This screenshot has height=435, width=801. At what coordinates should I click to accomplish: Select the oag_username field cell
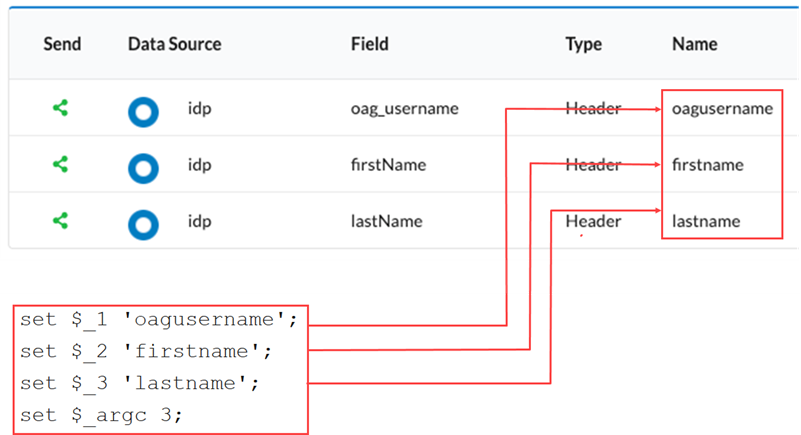404,108
